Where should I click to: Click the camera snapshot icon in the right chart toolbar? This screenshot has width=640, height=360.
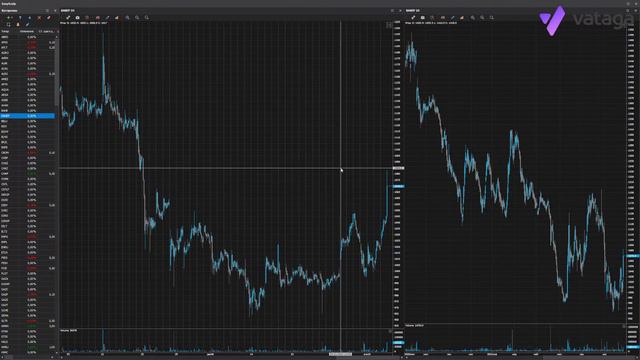tap(422, 18)
